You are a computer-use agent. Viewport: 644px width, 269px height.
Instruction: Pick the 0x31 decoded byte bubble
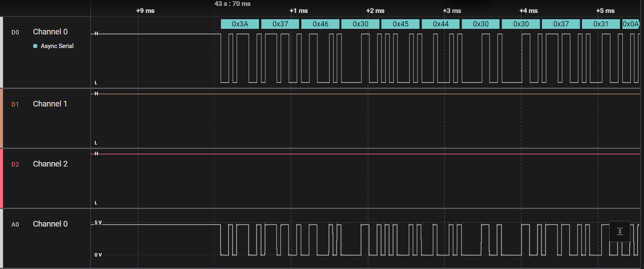click(600, 24)
